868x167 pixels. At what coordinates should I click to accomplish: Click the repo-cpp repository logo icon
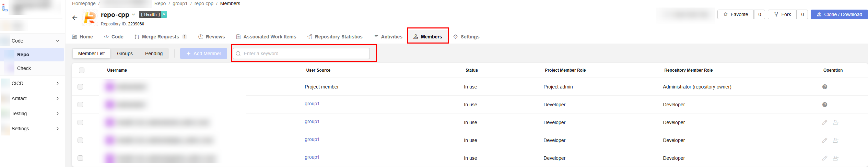(x=90, y=18)
